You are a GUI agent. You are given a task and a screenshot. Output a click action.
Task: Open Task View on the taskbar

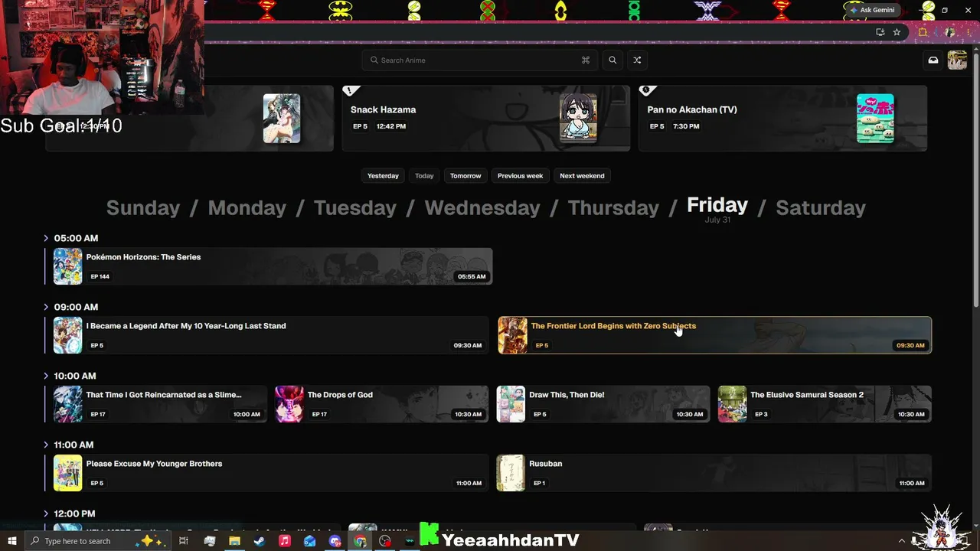click(x=184, y=541)
